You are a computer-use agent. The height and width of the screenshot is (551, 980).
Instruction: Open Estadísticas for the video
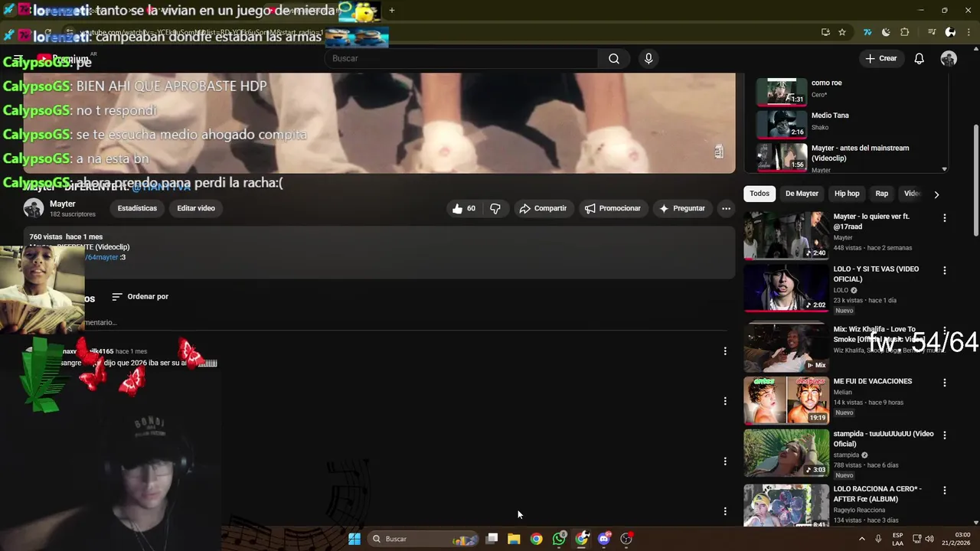(x=137, y=208)
